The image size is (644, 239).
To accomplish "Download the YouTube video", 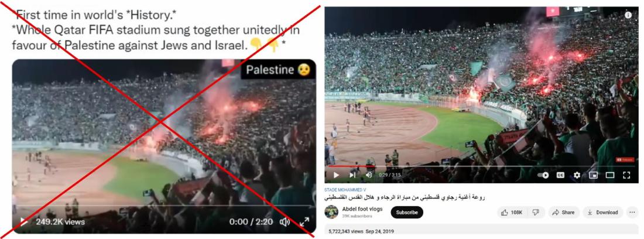I will 602,212.
